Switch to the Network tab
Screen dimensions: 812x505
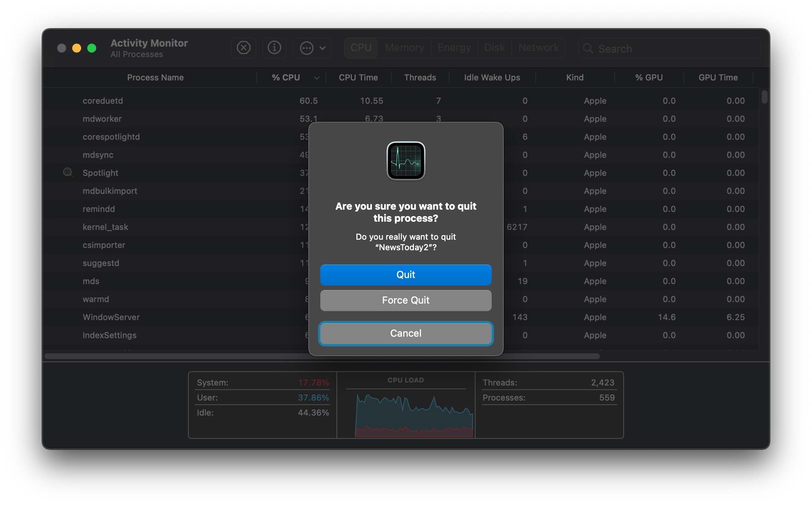tap(538, 48)
